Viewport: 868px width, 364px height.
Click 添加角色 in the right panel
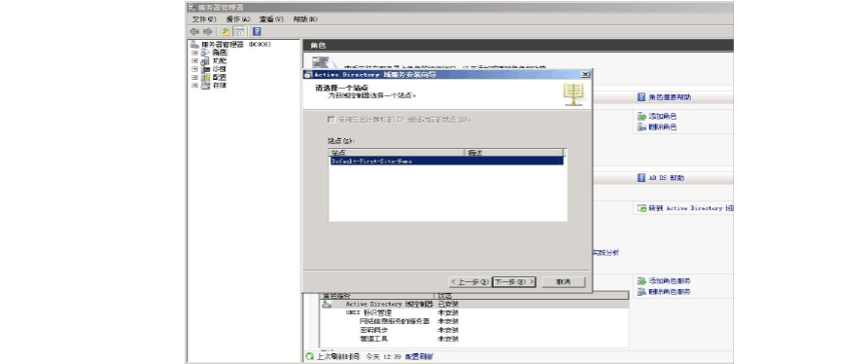tap(657, 117)
